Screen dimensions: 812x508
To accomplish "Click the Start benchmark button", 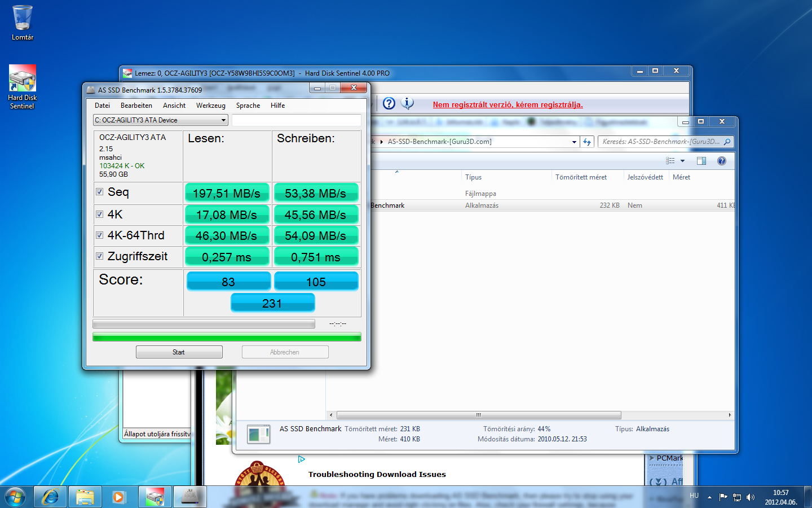I will pyautogui.click(x=179, y=352).
